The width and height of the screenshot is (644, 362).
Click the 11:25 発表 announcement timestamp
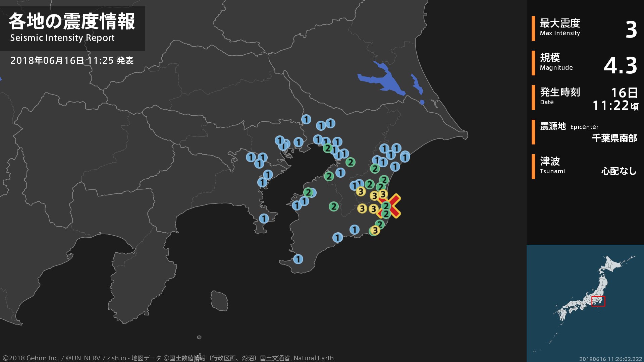(110, 61)
